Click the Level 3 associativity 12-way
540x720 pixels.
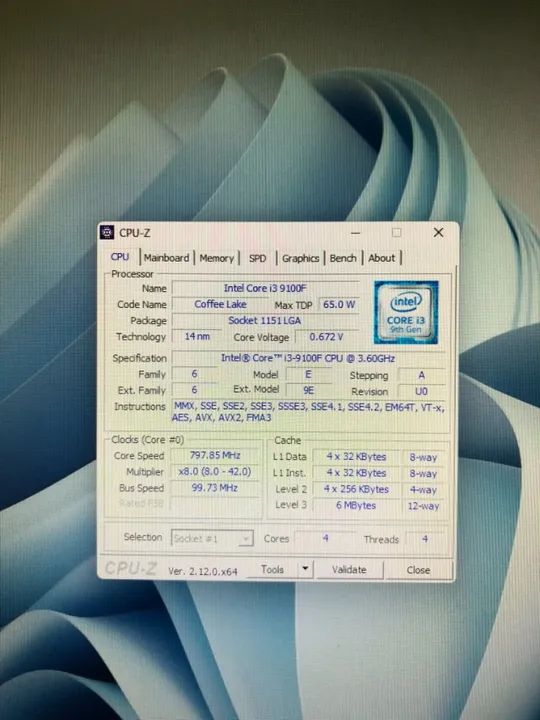423,506
